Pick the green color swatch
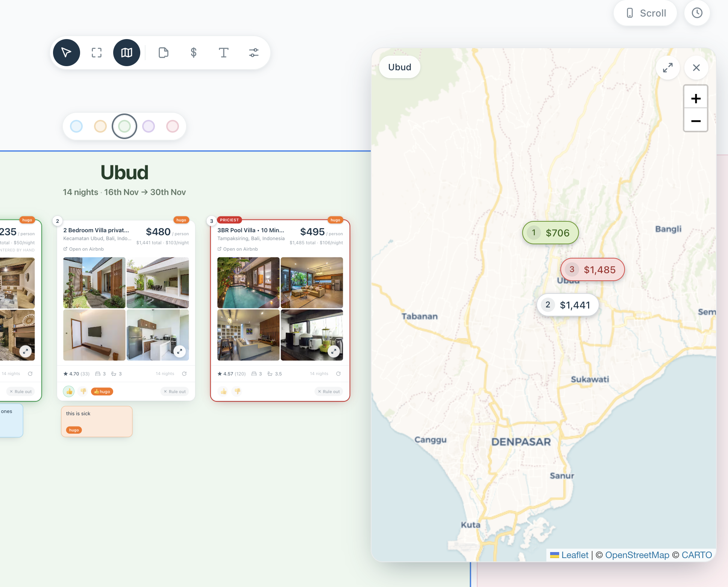728x587 pixels. [x=124, y=126]
